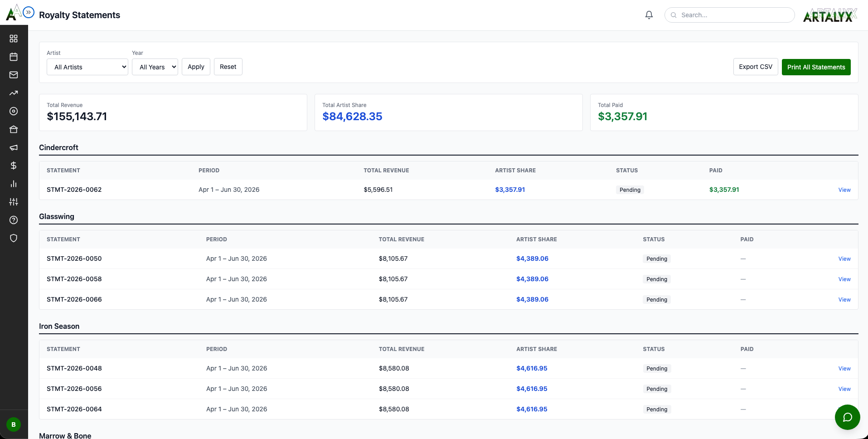Open the store box icon in sidebar
This screenshot has height=439, width=868.
(x=14, y=129)
